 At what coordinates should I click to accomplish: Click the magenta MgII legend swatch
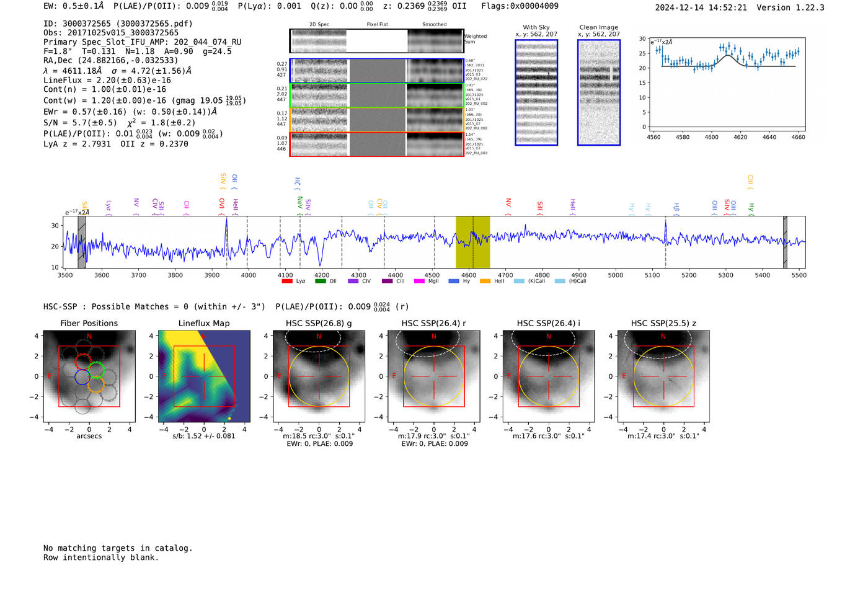point(420,282)
